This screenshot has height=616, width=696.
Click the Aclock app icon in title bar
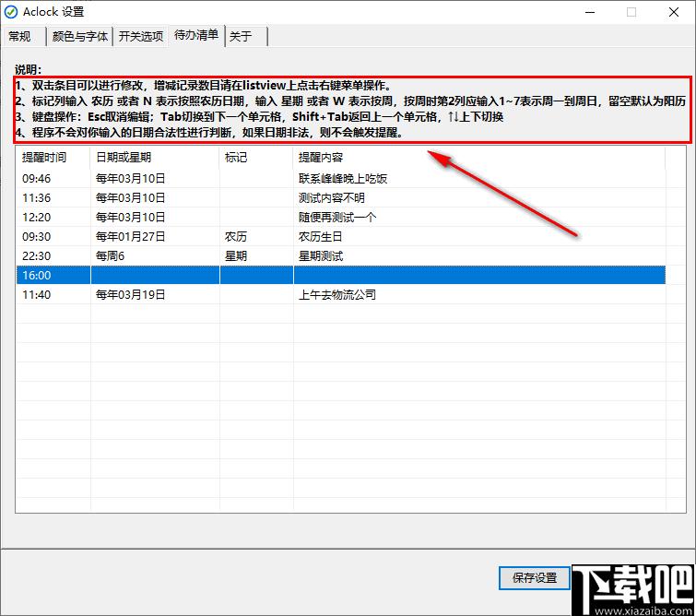(x=11, y=12)
